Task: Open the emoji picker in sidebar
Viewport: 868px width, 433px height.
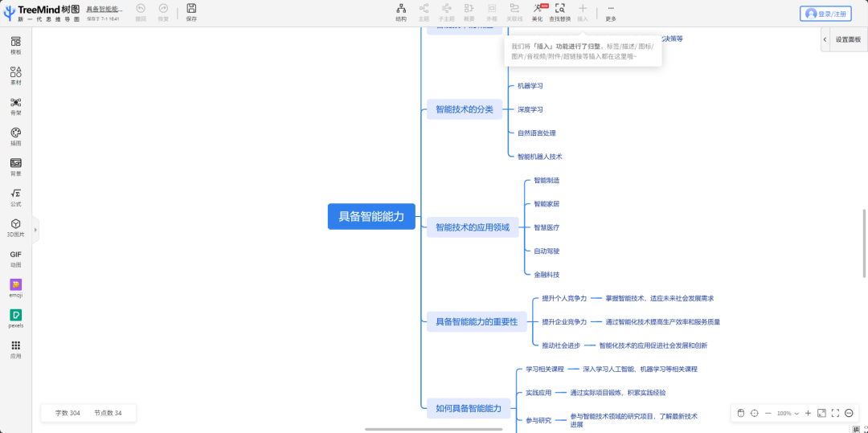Action: point(15,288)
